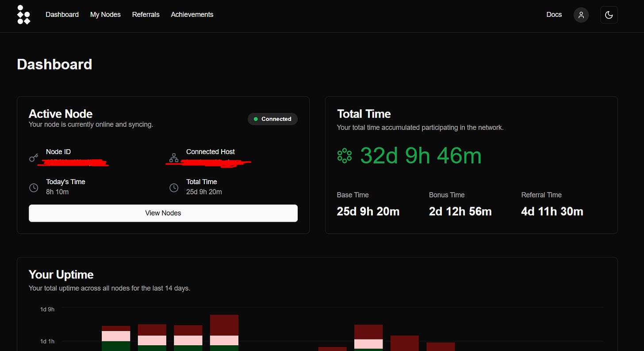Click the Base Time value 25d 9h 20m
Screen dimensions: 644x351
pyautogui.click(x=368, y=211)
